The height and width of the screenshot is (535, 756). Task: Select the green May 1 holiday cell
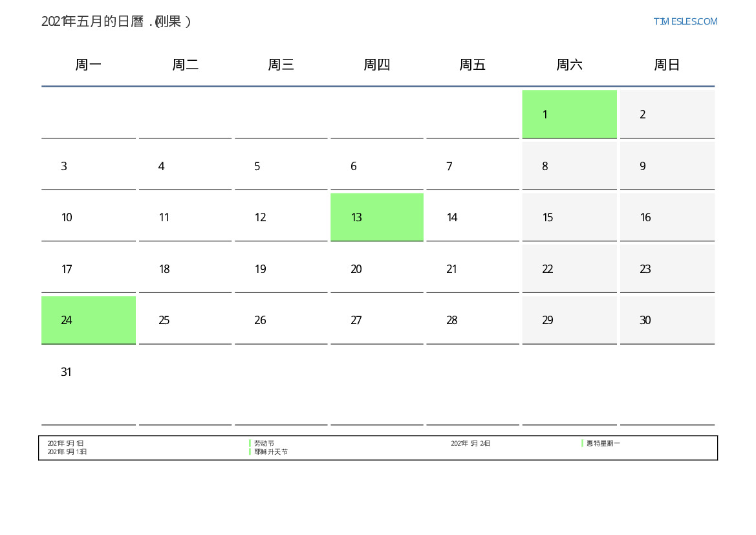(569, 114)
